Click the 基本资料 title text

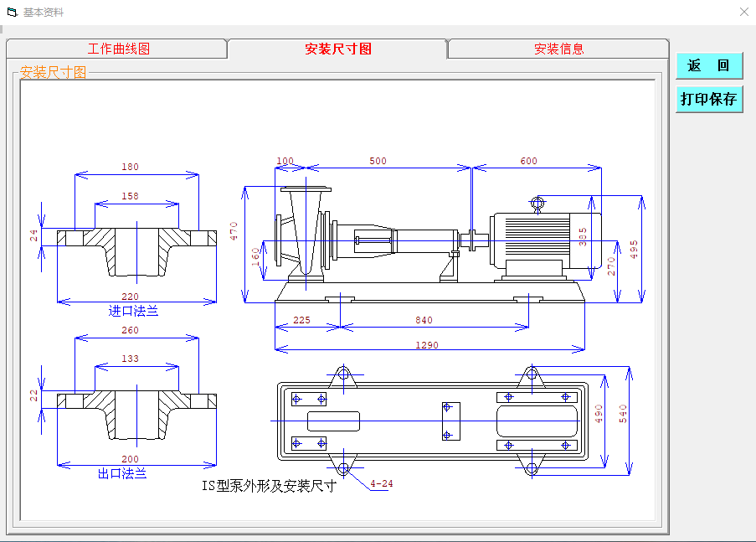click(x=44, y=12)
